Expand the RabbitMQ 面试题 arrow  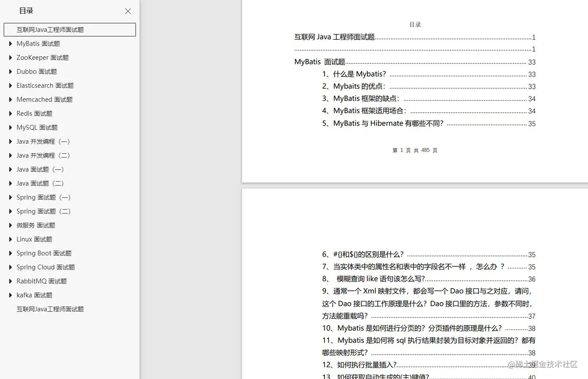pos(10,281)
